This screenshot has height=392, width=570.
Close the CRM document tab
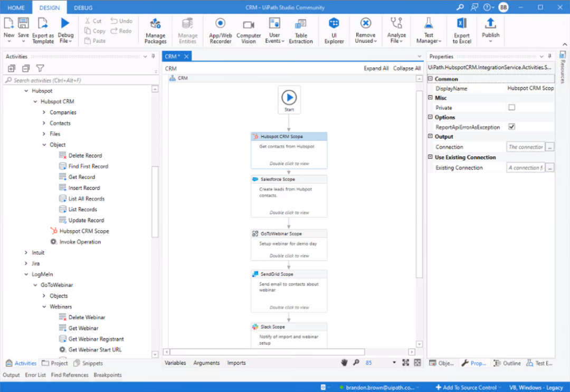coord(186,56)
